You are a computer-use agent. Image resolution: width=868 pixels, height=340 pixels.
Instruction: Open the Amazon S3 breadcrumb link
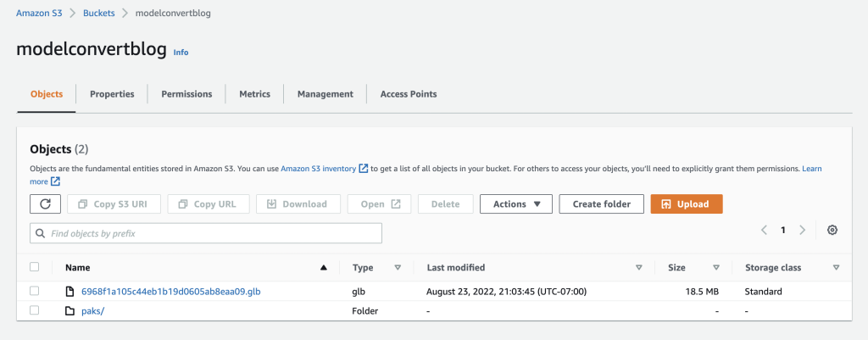point(39,14)
